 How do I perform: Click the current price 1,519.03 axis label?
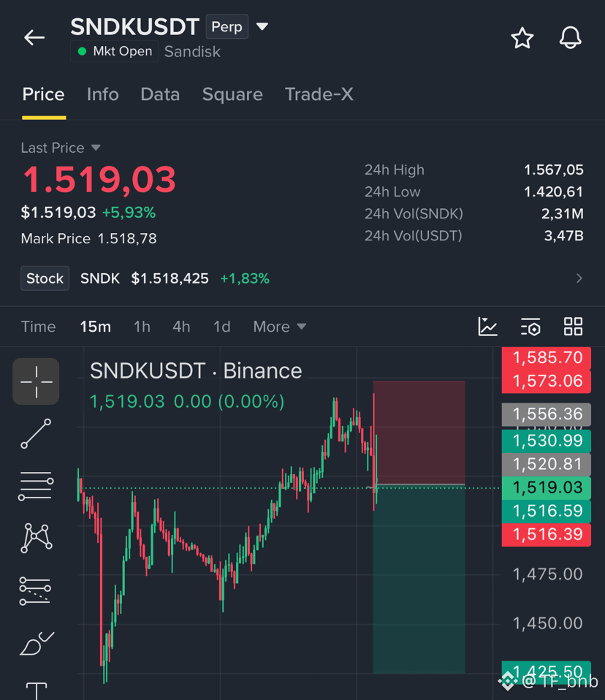click(x=547, y=487)
